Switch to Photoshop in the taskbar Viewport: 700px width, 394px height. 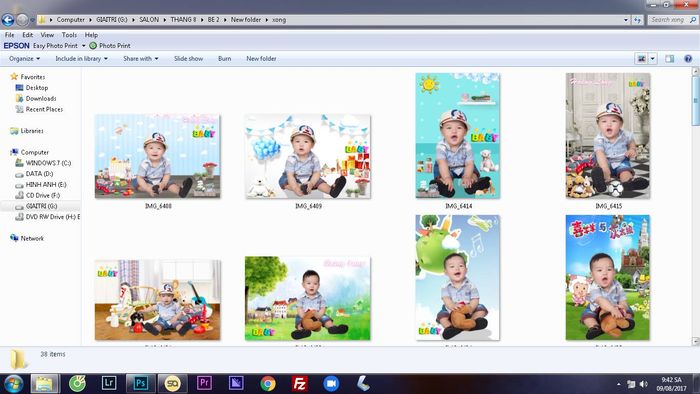[x=140, y=383]
